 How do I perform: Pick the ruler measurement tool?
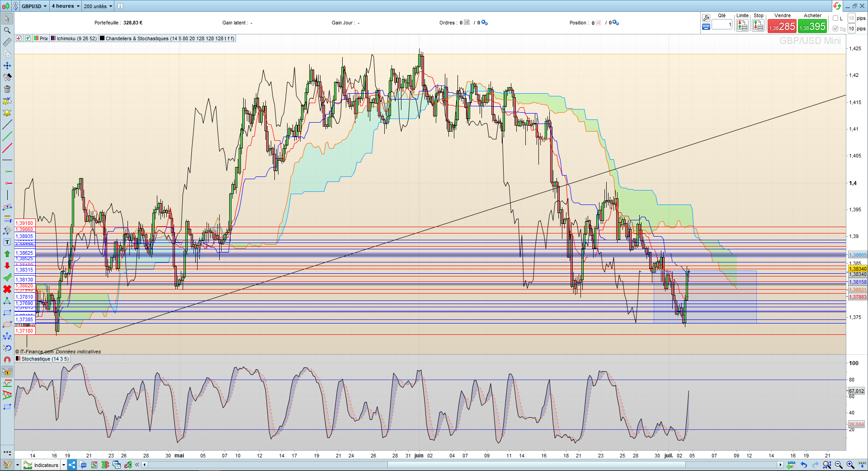[x=7, y=42]
